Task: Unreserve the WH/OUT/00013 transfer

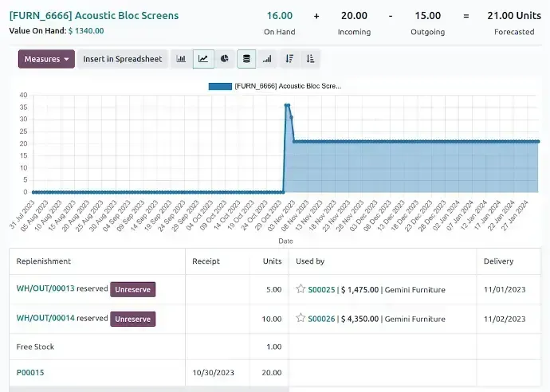Action: tap(132, 289)
